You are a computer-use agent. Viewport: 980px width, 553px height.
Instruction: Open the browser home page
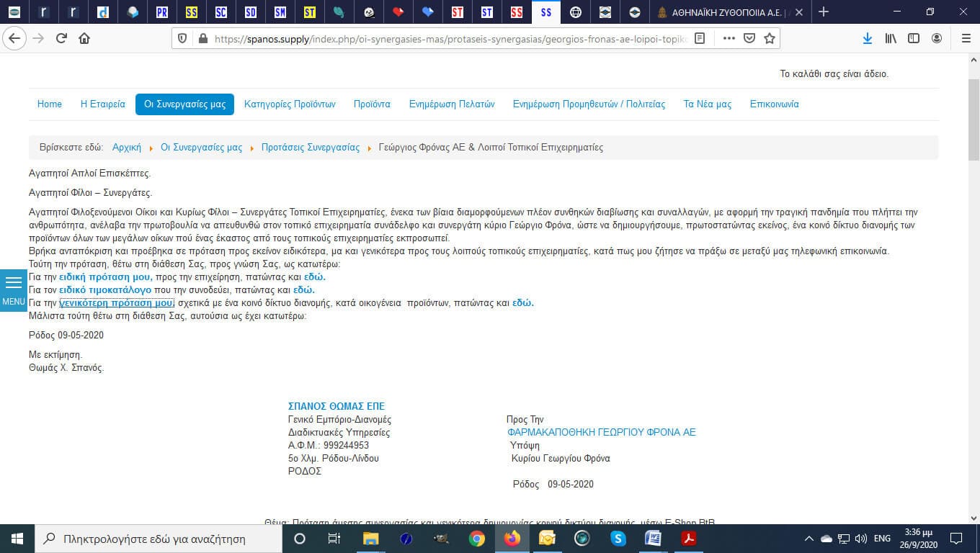point(84,38)
